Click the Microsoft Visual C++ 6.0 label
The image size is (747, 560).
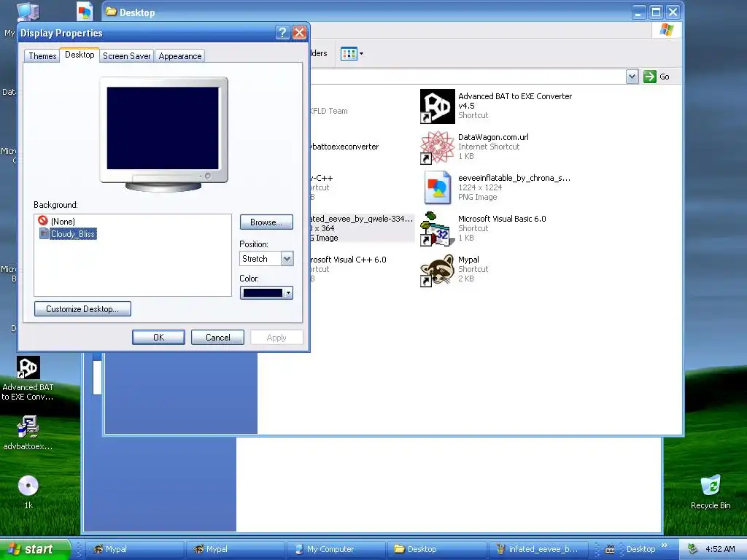(x=348, y=260)
